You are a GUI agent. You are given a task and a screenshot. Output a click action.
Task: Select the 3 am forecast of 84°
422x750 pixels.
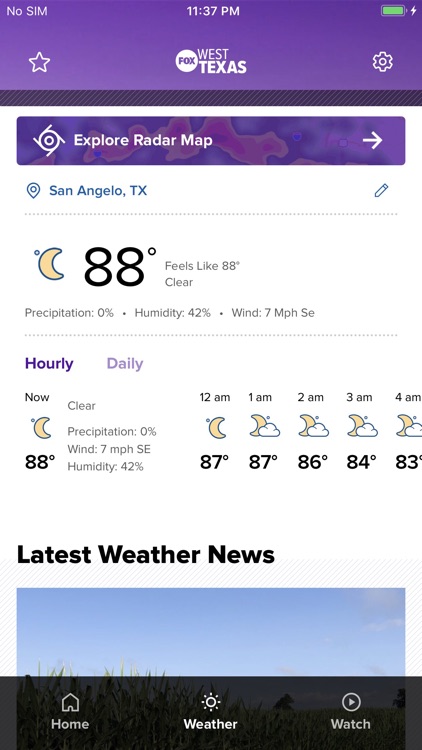(361, 430)
